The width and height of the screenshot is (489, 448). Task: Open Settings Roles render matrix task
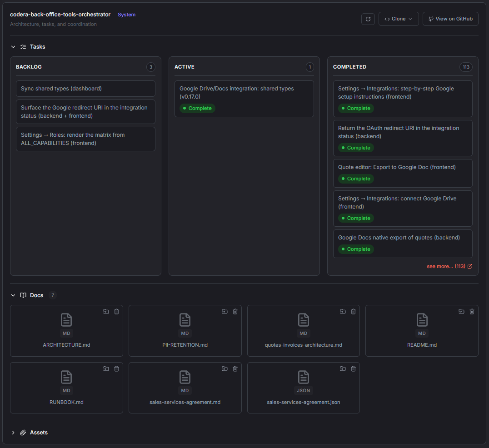click(85, 139)
